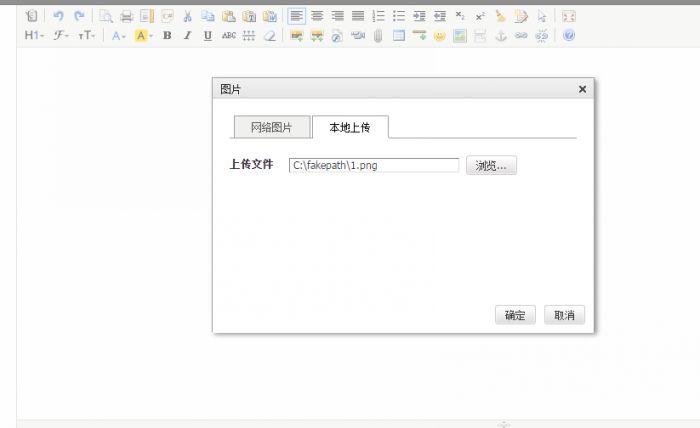700x428 pixels.
Task: Insert a media video
Action: (x=358, y=35)
